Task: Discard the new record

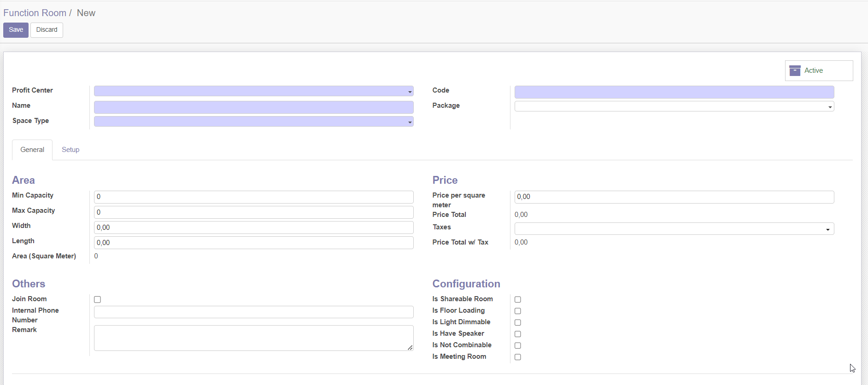Action: 47,30
